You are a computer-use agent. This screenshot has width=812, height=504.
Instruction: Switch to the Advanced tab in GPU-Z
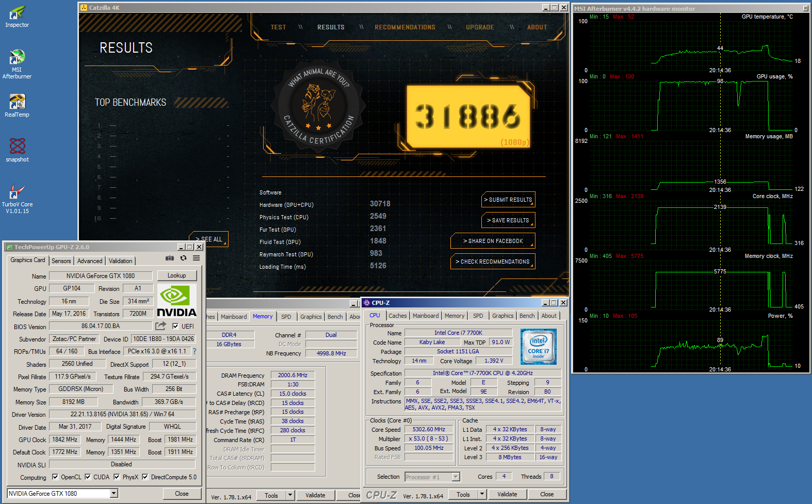[x=90, y=261]
